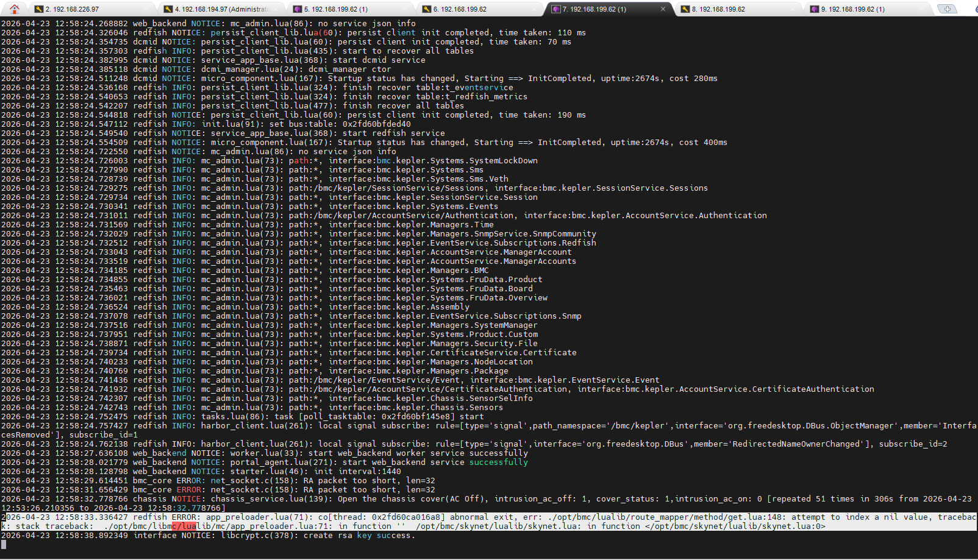Click purple session icon on tab 5
Viewport: 978px width, 560px height.
tap(298, 9)
